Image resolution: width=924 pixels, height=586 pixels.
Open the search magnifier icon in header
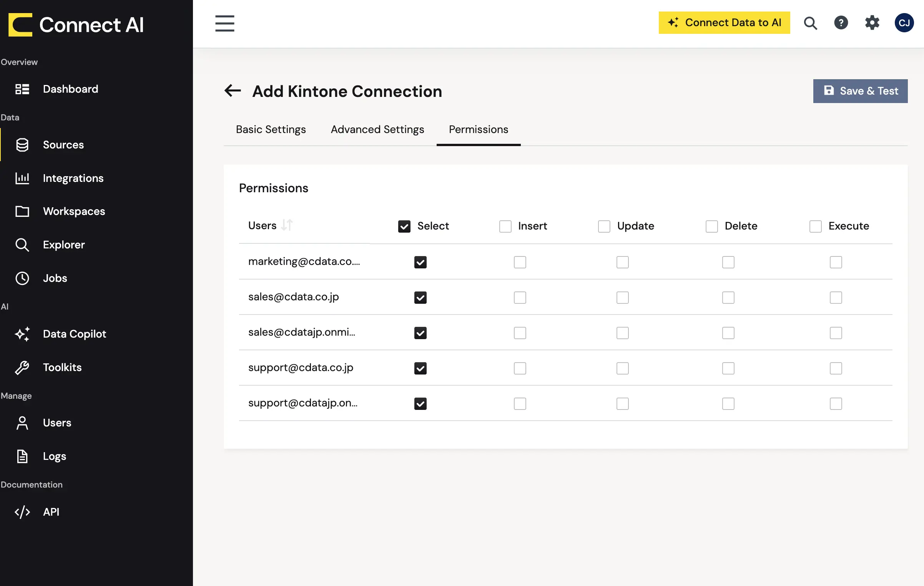810,23
